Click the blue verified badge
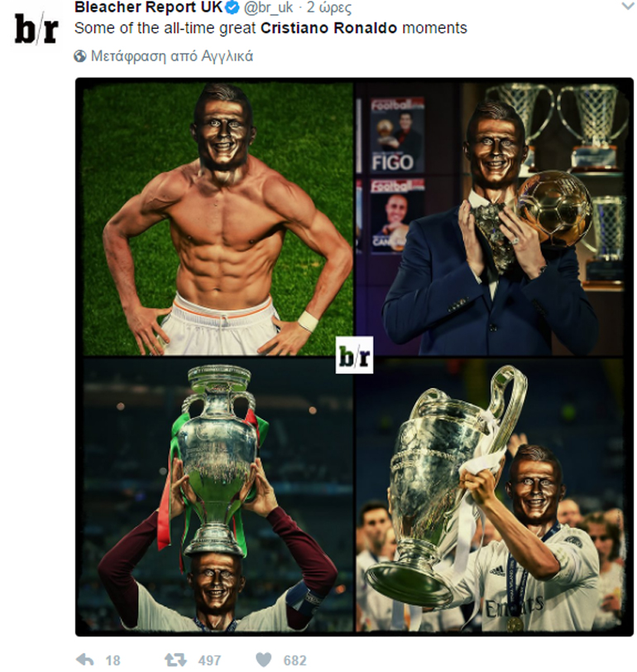The width and height of the screenshot is (637, 672). coord(232,7)
